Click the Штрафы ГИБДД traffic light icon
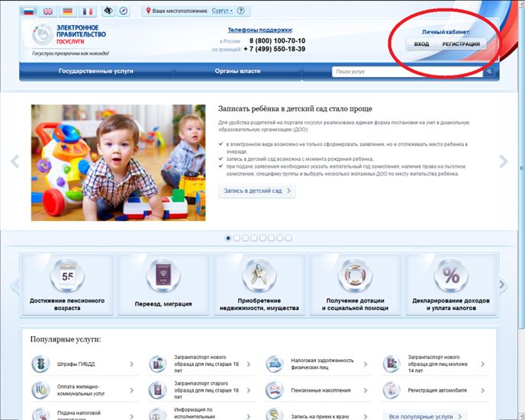 point(40,364)
